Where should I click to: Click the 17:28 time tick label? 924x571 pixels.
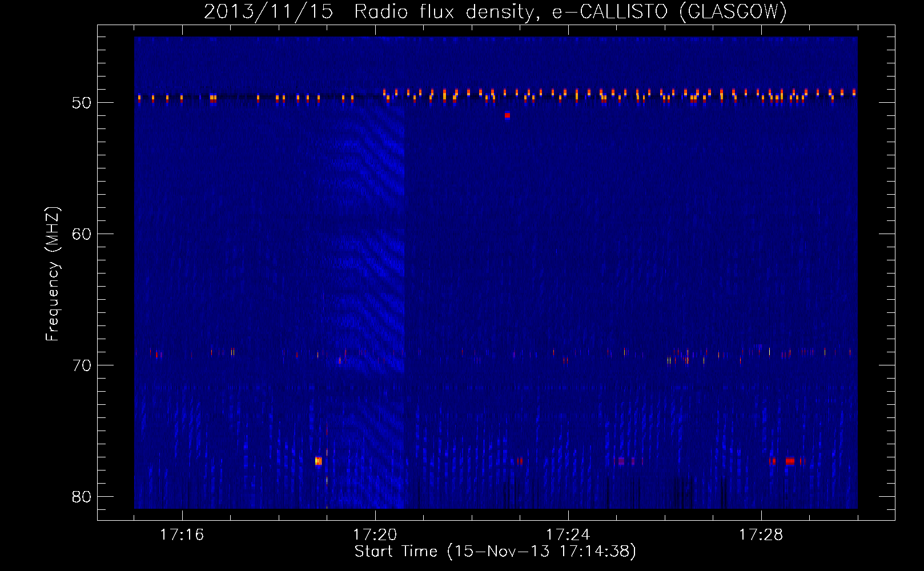pyautogui.click(x=761, y=535)
